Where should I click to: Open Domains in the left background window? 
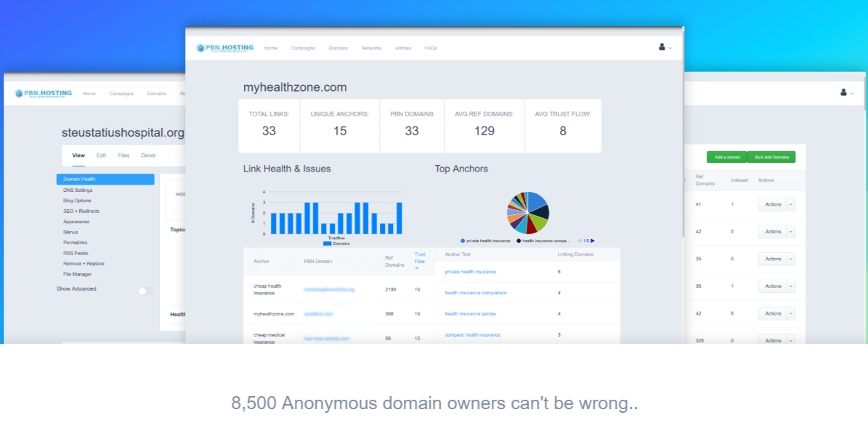point(157,94)
